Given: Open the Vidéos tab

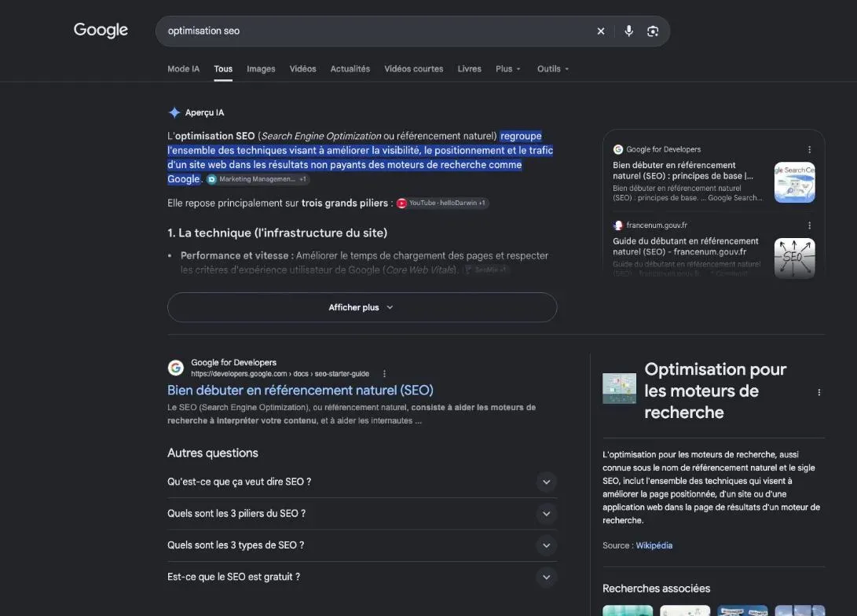Looking at the screenshot, I should [x=302, y=69].
